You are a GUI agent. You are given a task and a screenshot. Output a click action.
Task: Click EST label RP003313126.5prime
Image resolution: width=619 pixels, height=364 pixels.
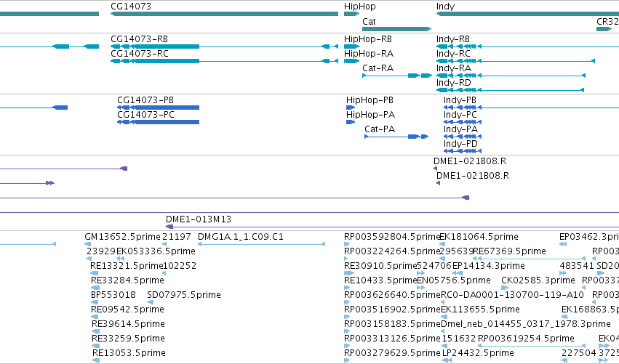click(x=391, y=339)
